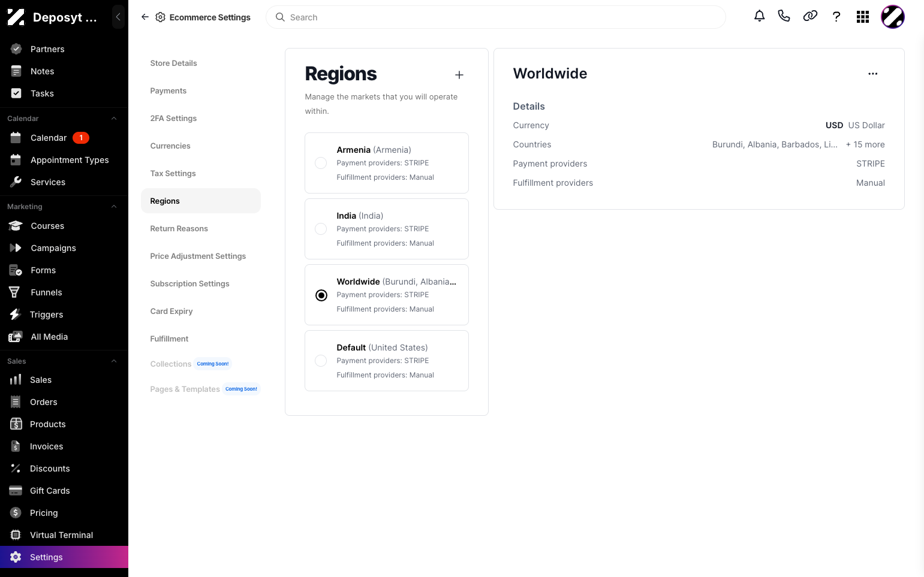Open the Orders icon
This screenshot has height=577, width=924.
point(16,402)
